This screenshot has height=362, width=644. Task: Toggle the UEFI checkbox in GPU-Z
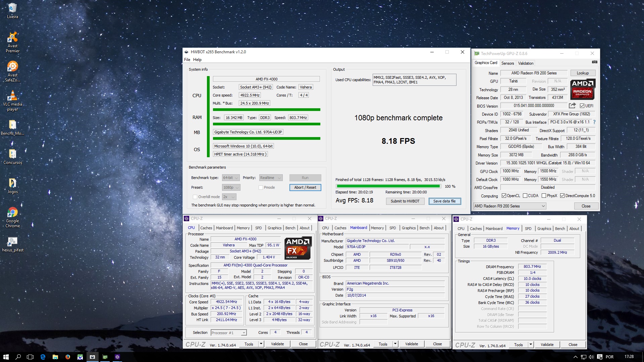tap(582, 106)
